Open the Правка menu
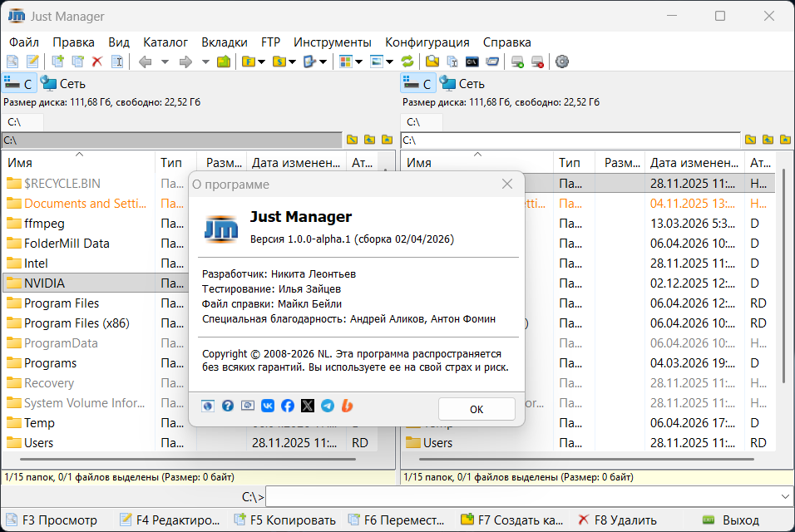795x532 pixels. point(73,42)
